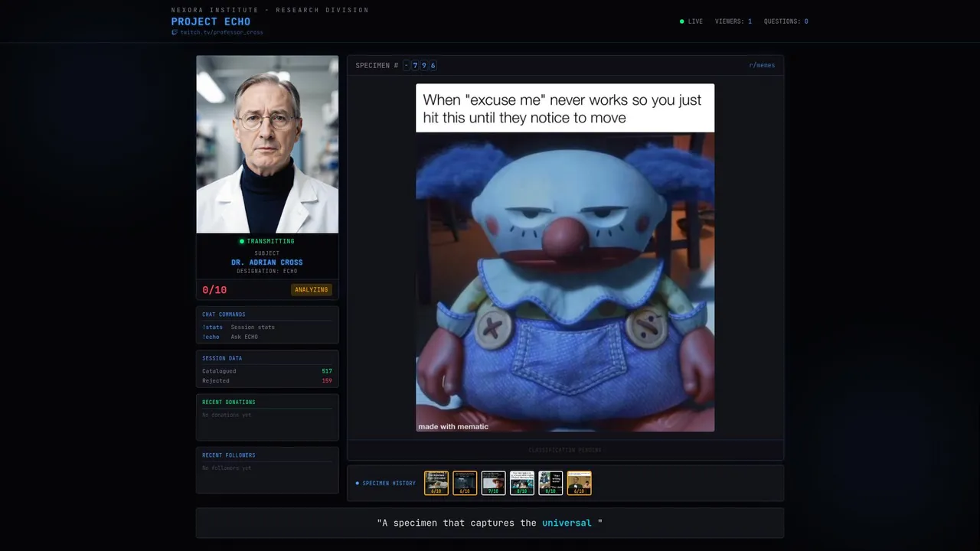The image size is (980, 551).
Task: Click the r/memes source link
Action: click(x=762, y=66)
